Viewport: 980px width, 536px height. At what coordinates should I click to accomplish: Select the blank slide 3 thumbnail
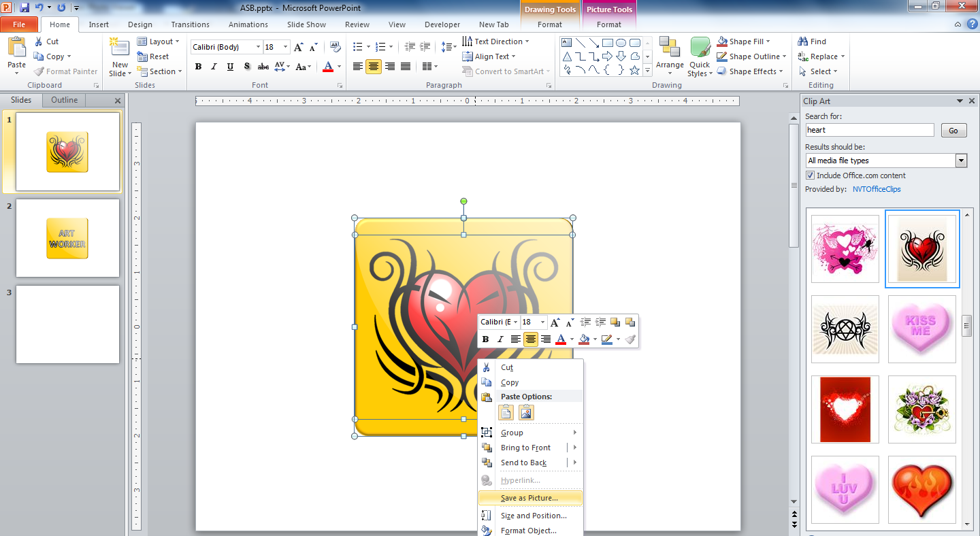pos(67,324)
